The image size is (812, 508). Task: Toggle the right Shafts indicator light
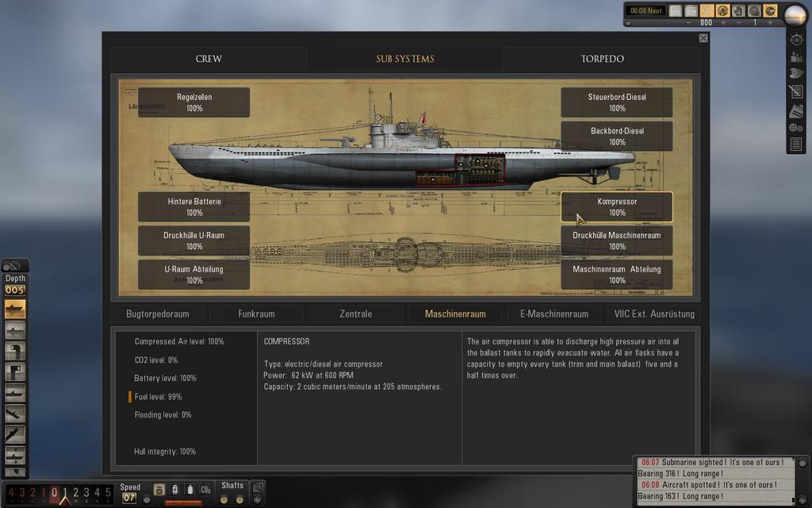[x=239, y=500]
